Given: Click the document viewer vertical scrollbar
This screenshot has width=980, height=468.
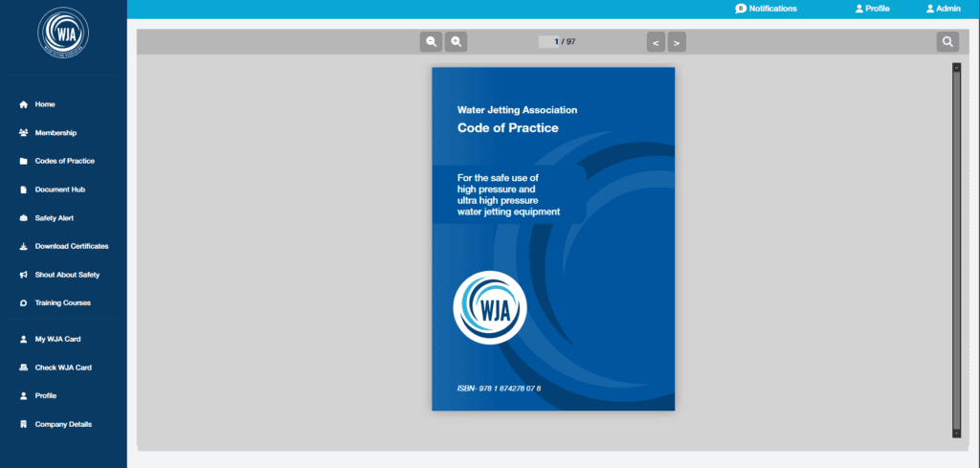Looking at the screenshot, I should coord(955,249).
